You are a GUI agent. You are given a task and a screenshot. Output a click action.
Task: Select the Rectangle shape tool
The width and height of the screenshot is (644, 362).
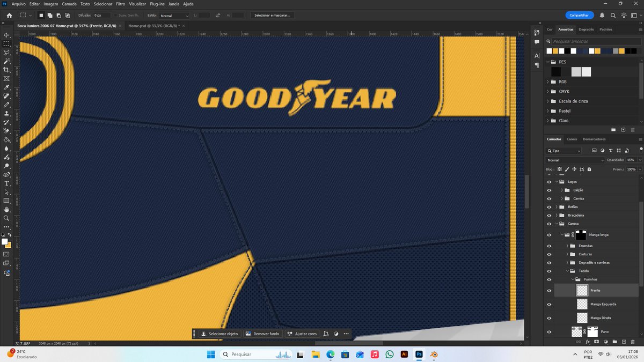click(x=6, y=201)
